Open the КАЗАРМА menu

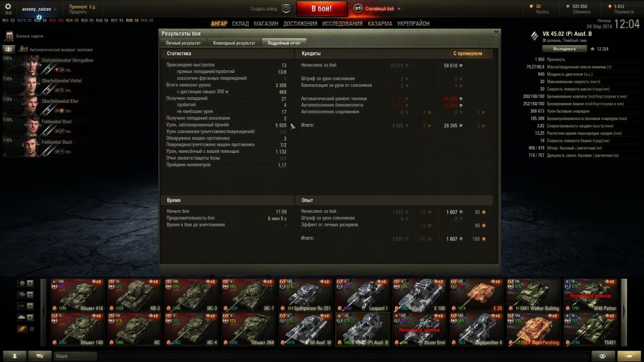380,24
